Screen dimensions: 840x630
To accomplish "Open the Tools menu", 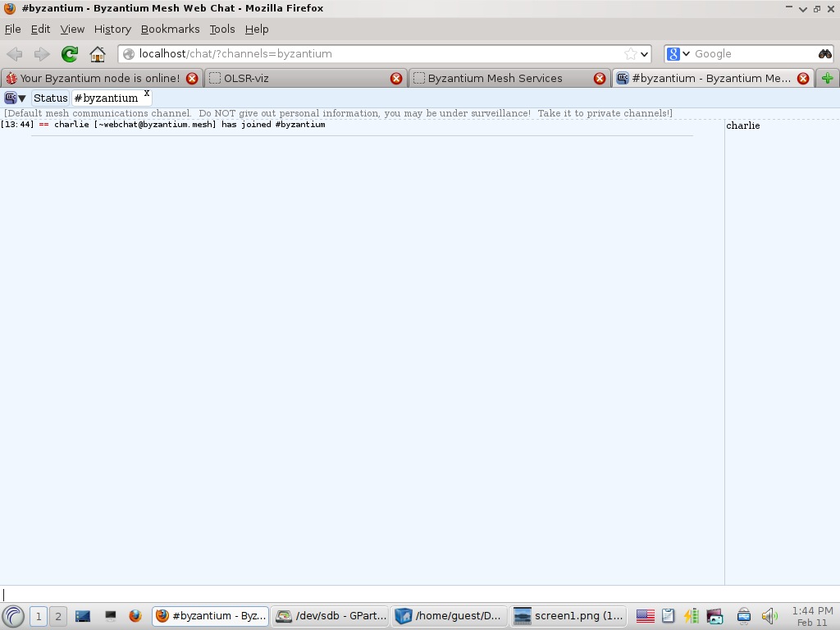I will (x=222, y=29).
